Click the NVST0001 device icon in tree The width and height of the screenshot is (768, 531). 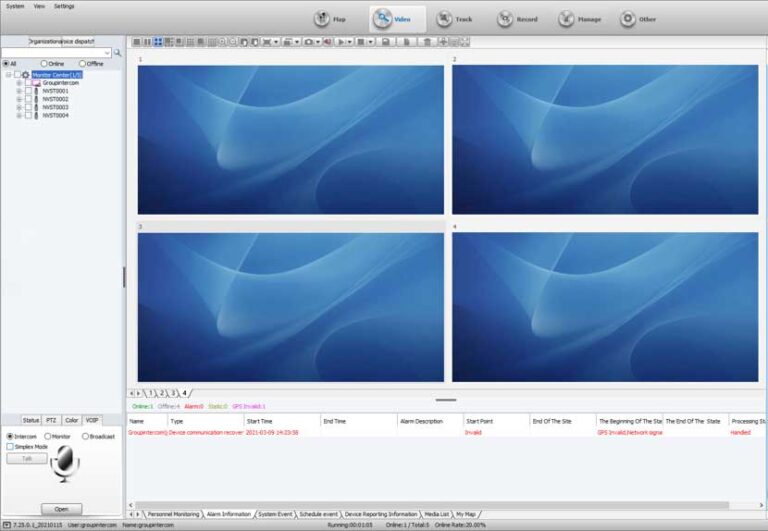click(x=36, y=91)
